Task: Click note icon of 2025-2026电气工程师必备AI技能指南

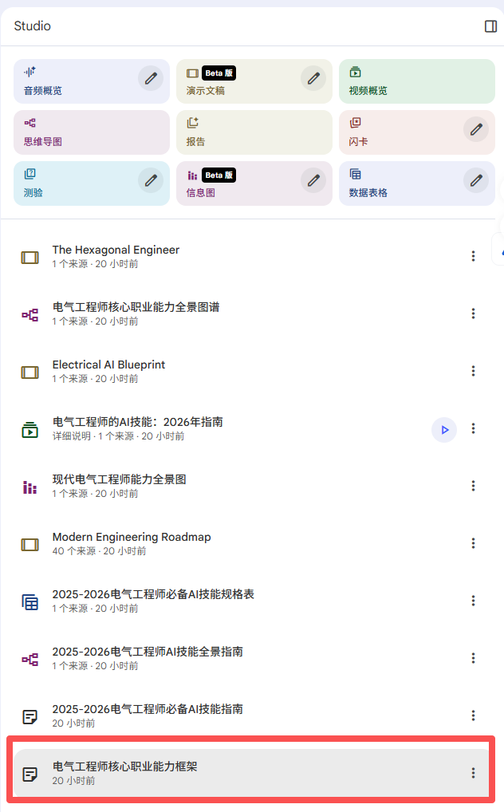Action: click(x=30, y=717)
